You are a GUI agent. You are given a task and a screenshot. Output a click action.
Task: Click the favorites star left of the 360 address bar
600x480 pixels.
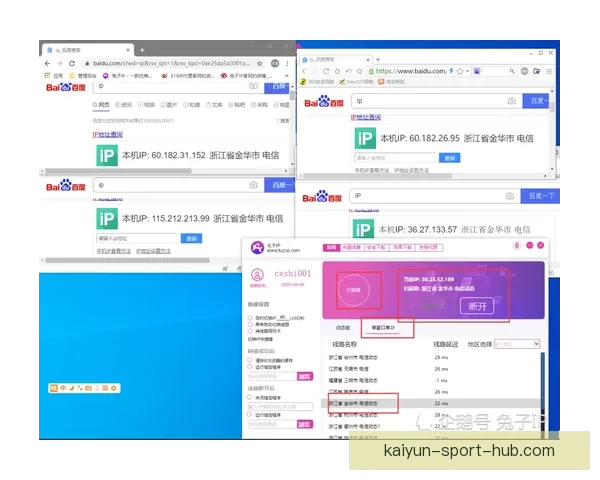pos(359,71)
